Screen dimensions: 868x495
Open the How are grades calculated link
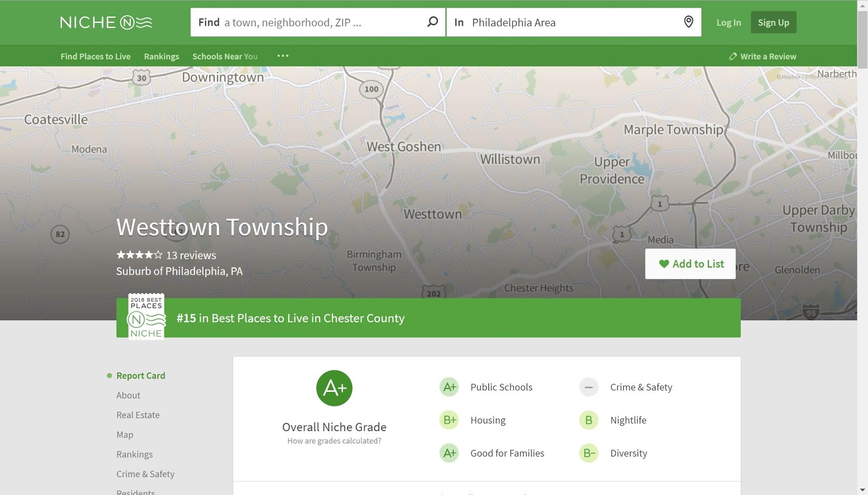coord(334,441)
